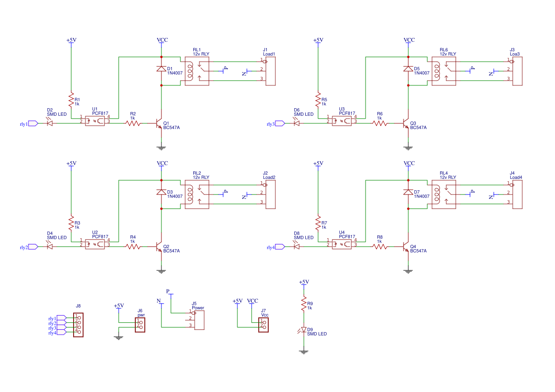Click the RL4 relay symbol
This screenshot has width=555, height=392.
pos(444,195)
